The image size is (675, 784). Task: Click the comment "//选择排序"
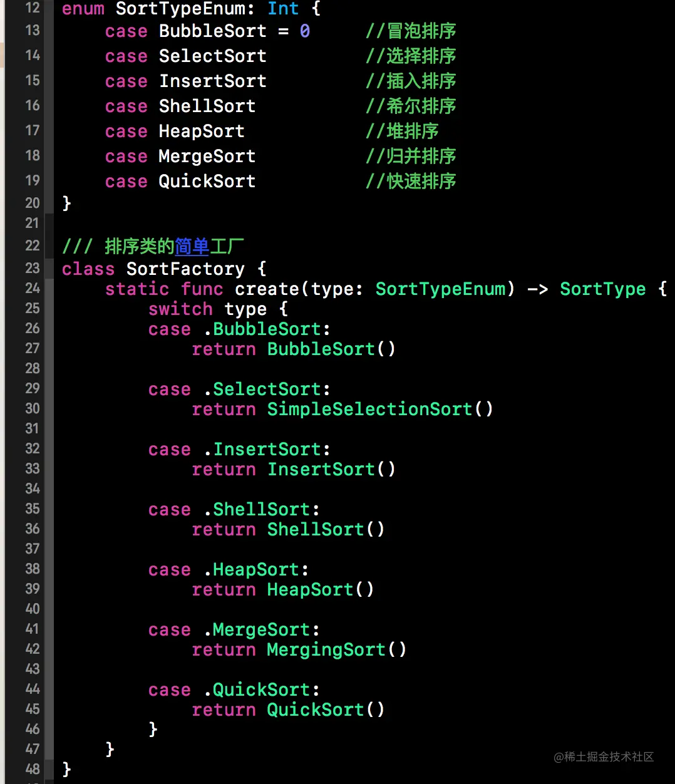[x=411, y=56]
